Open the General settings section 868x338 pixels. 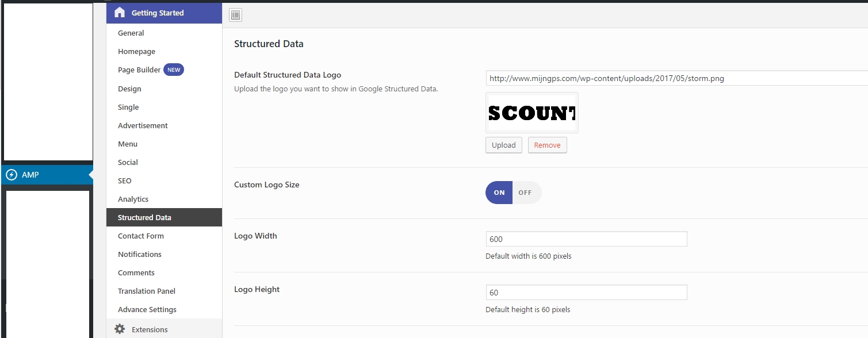tap(131, 33)
